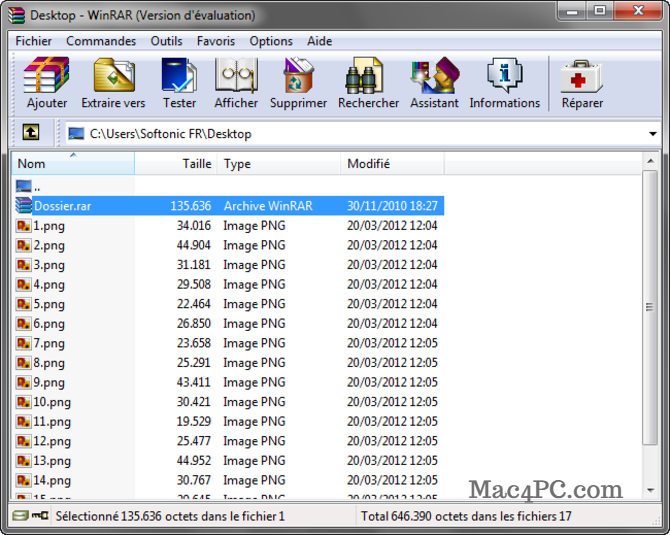Sort by the Nom column header
This screenshot has height=535, width=670.
(x=73, y=164)
